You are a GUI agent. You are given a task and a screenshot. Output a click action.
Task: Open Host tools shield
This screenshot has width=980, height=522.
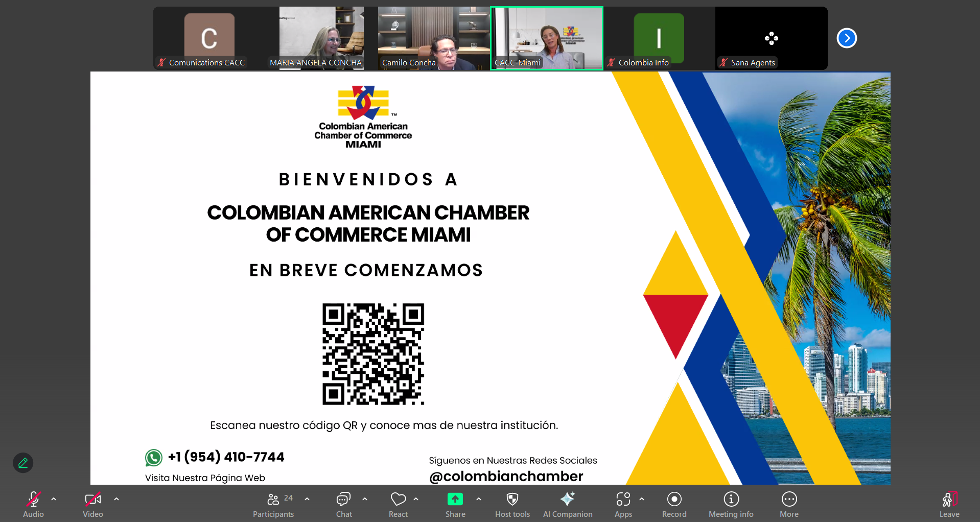tap(512, 504)
